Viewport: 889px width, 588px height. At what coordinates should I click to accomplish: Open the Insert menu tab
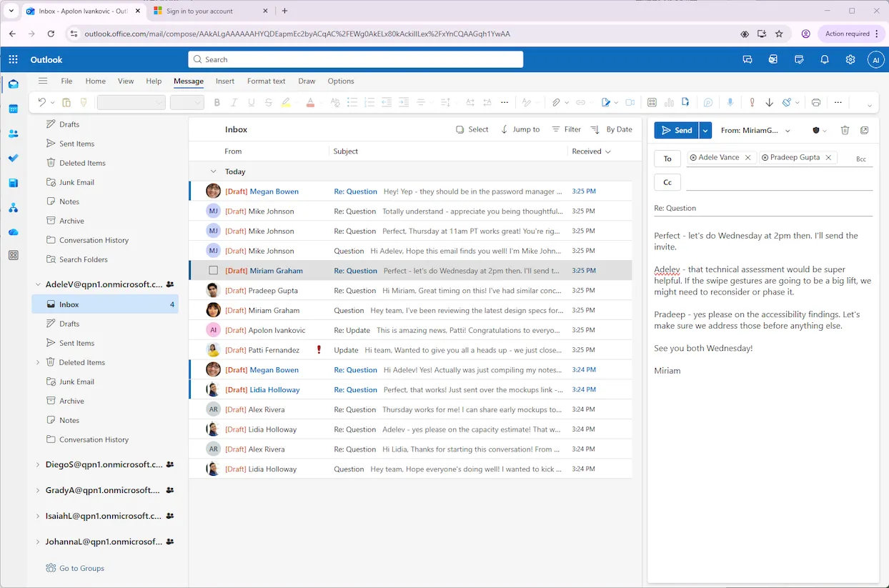[224, 81]
